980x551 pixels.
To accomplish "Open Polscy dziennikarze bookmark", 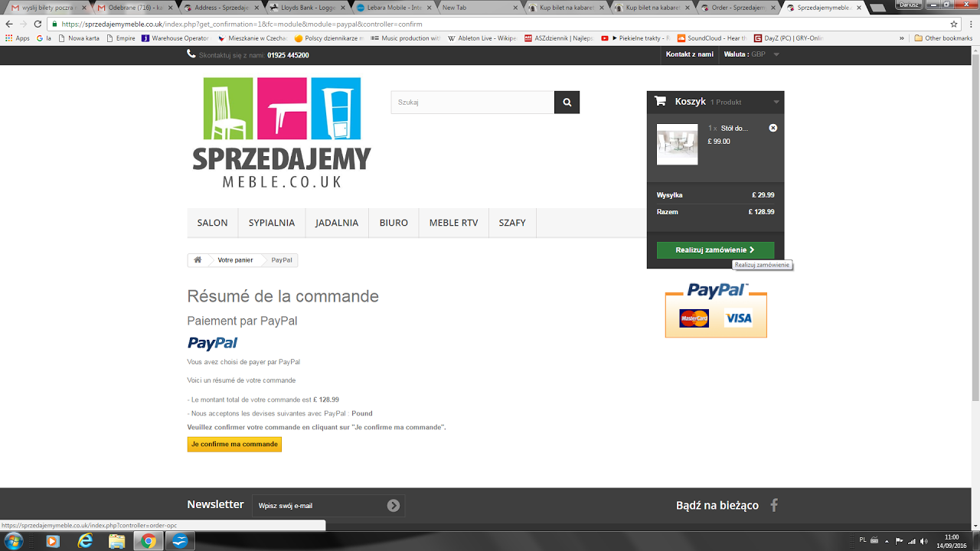I will click(x=329, y=38).
